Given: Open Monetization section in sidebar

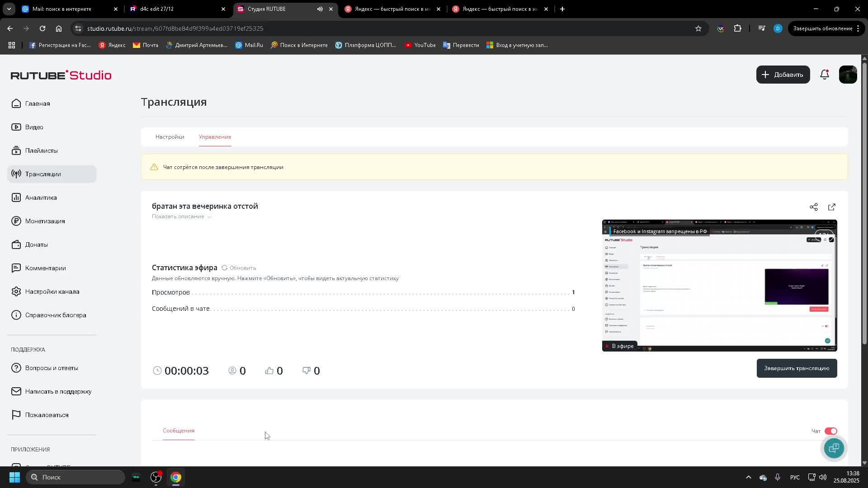Looking at the screenshot, I should (45, 221).
